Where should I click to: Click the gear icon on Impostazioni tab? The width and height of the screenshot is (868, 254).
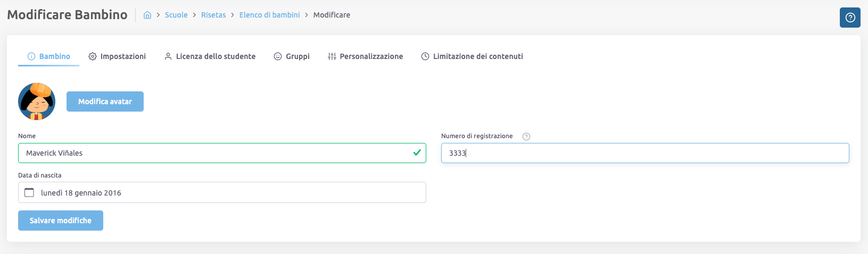click(93, 56)
